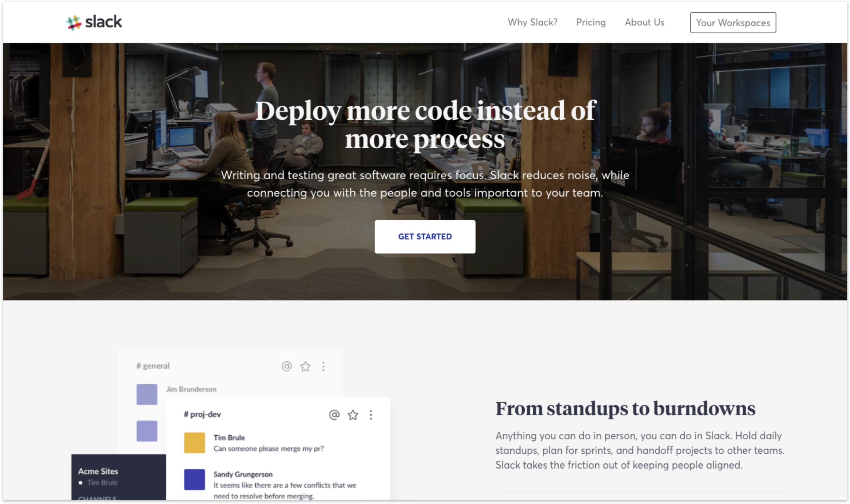Click the slack wordmark in header
Image resolution: width=850 pixels, height=504 pixels.
[103, 22]
